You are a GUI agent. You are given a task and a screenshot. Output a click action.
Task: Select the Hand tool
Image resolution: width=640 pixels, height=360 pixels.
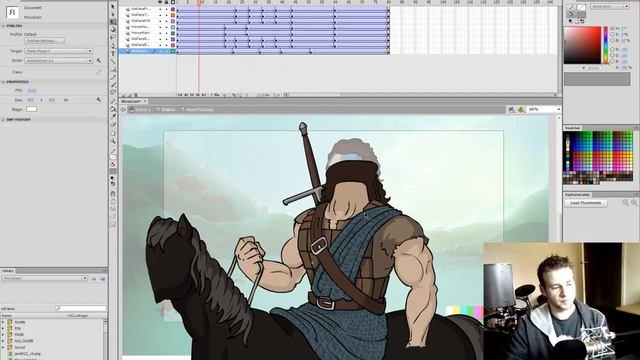tap(113, 133)
